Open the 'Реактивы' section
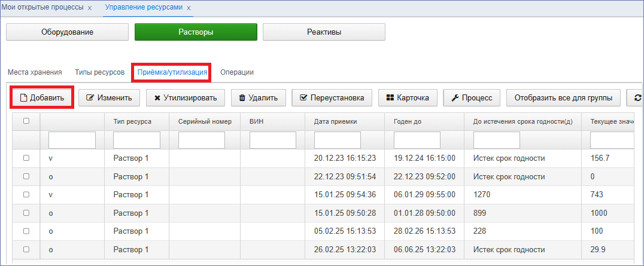 [324, 32]
